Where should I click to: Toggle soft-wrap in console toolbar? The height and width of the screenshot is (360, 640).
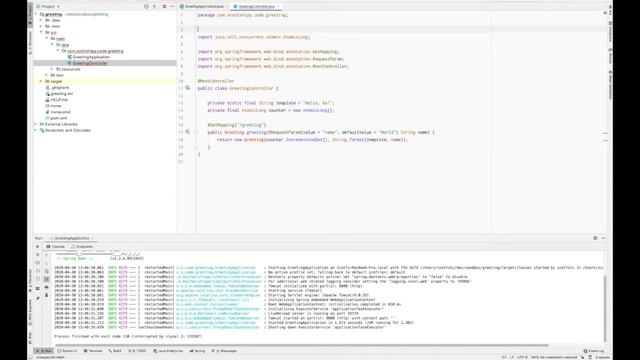pos(46,271)
